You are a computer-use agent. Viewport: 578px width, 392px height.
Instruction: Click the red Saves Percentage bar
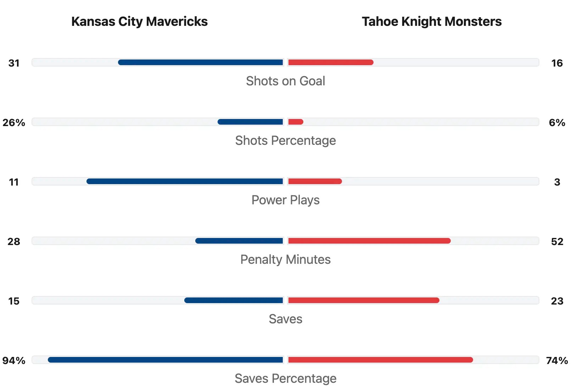[x=381, y=360]
